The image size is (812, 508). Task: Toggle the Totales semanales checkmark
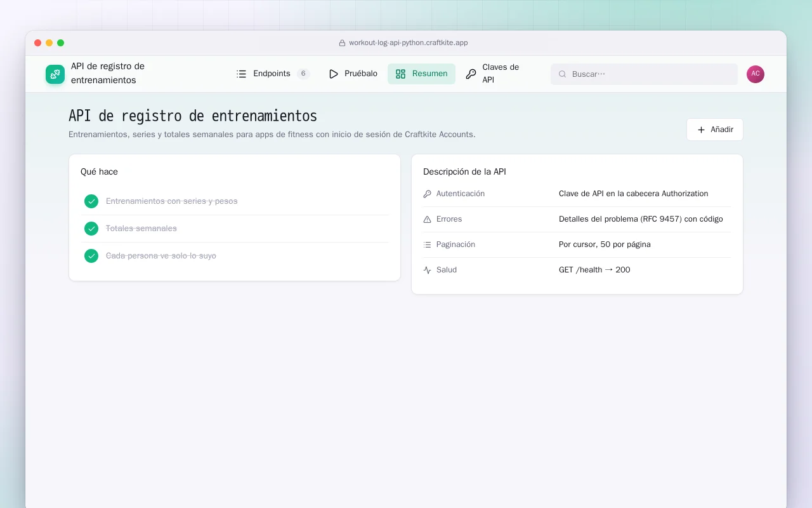point(91,229)
